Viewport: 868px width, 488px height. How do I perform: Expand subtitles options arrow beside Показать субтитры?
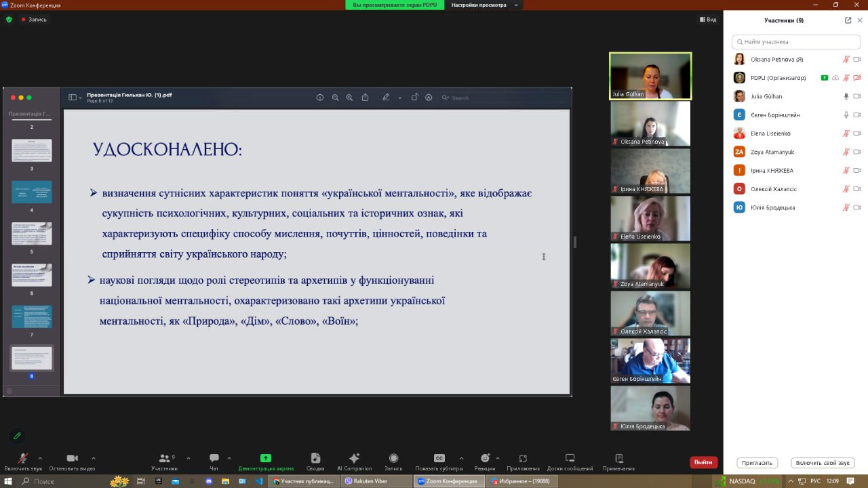(461, 458)
